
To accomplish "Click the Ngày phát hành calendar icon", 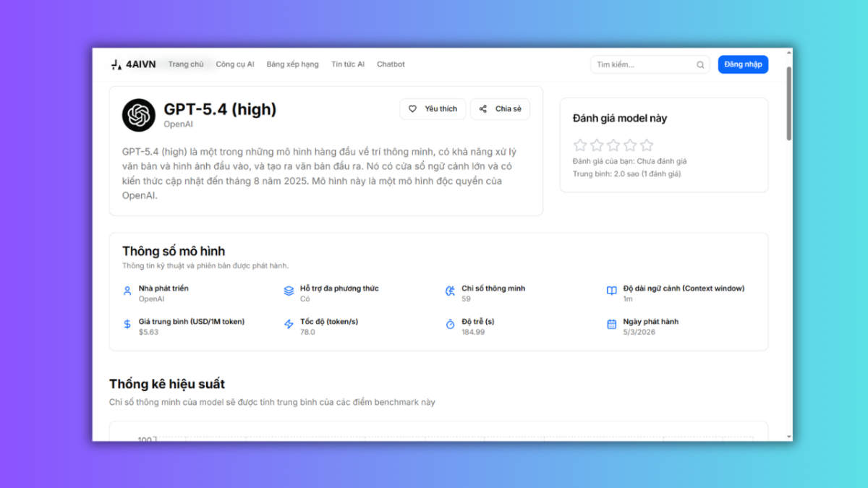I will [x=611, y=325].
